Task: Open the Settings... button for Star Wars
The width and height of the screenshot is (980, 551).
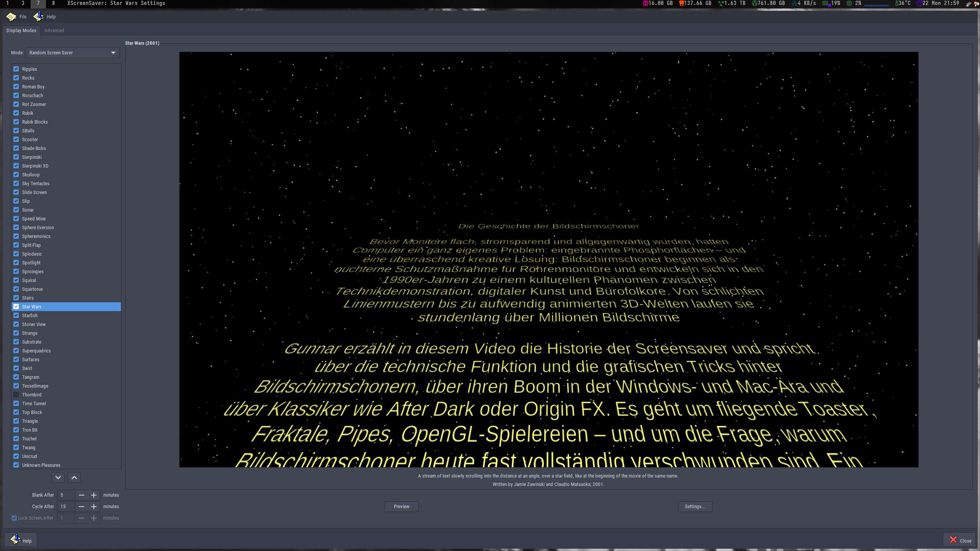Action: click(x=695, y=507)
